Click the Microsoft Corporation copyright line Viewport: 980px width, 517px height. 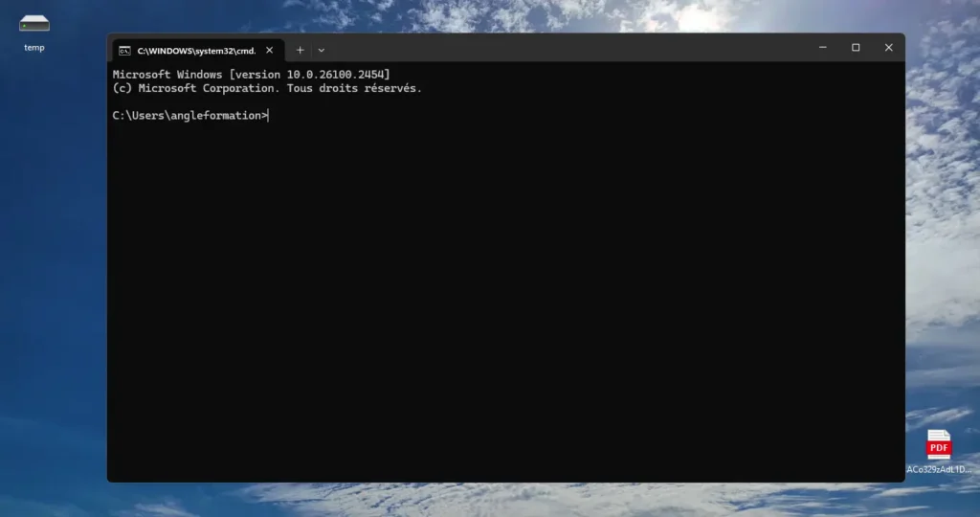coord(268,88)
